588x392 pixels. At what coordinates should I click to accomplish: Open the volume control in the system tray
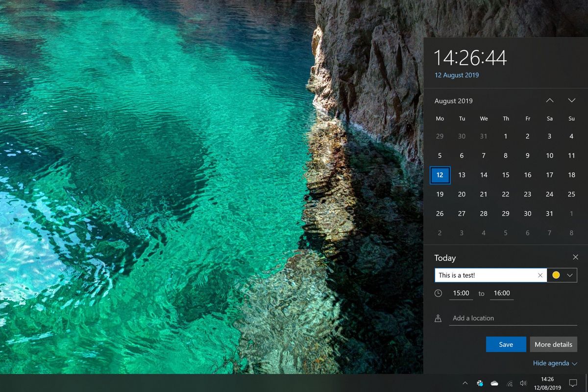[x=522, y=383]
